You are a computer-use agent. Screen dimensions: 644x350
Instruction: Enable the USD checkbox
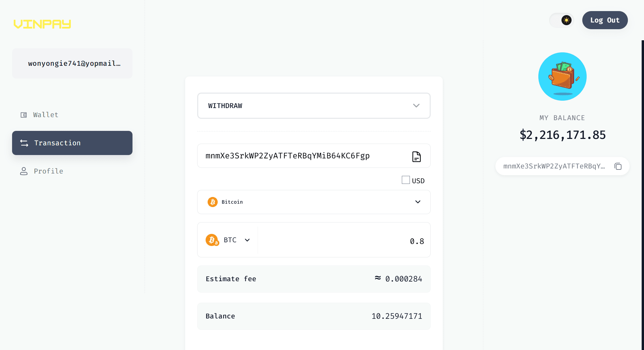coord(405,180)
